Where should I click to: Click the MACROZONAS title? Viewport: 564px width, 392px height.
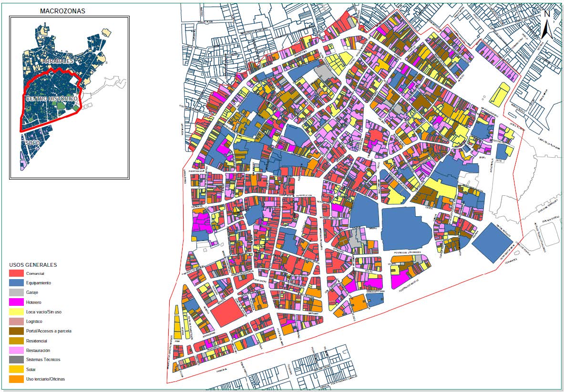point(62,11)
